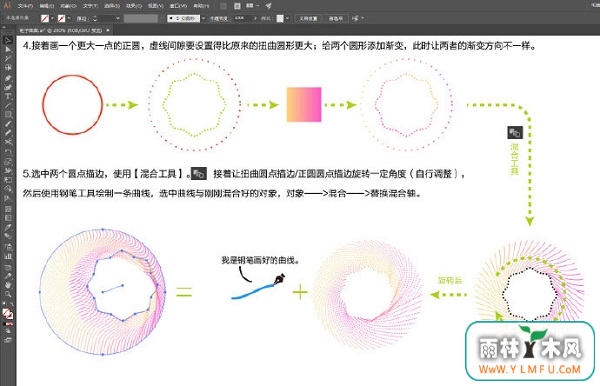
Task: Open stroke color dropdown in control bar
Action: [69, 18]
